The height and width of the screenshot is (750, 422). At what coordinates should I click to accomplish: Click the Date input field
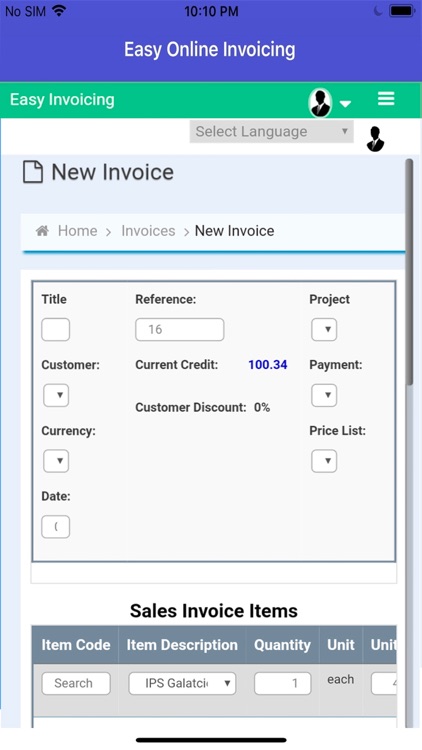(56, 527)
